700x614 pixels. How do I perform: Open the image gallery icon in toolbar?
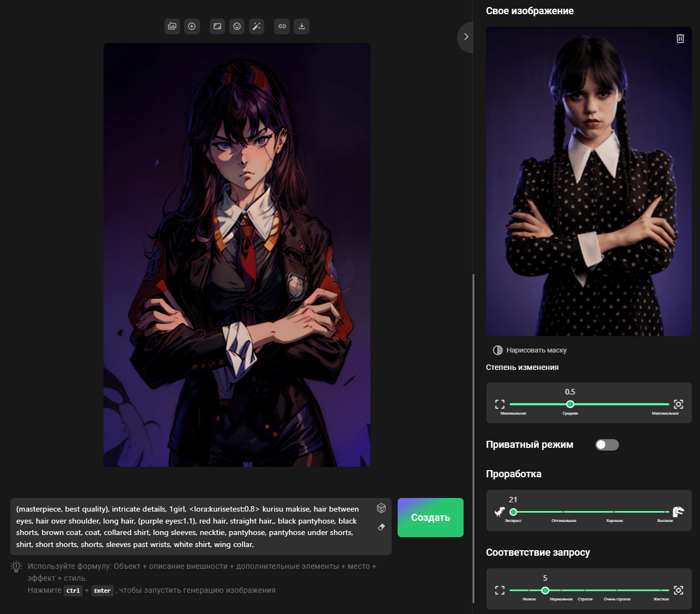(172, 26)
